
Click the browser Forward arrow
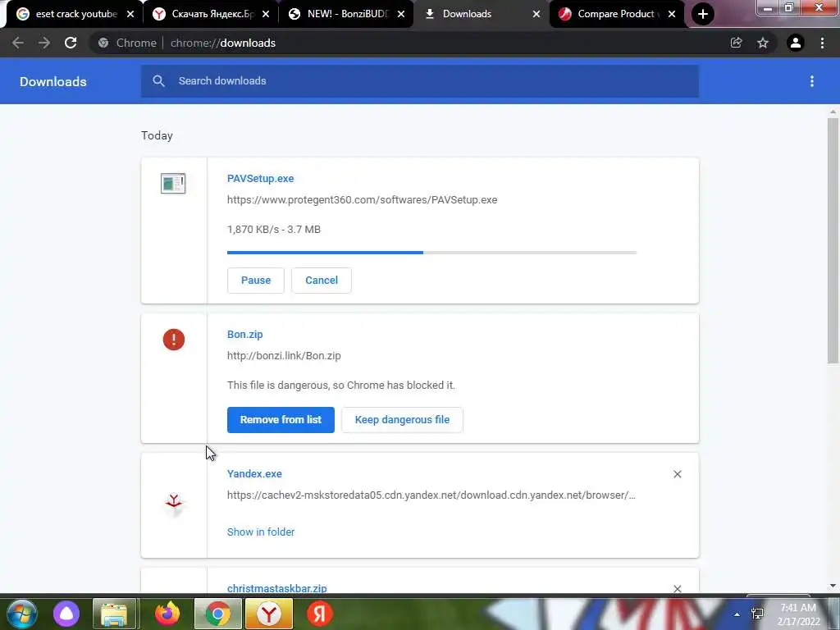[44, 43]
